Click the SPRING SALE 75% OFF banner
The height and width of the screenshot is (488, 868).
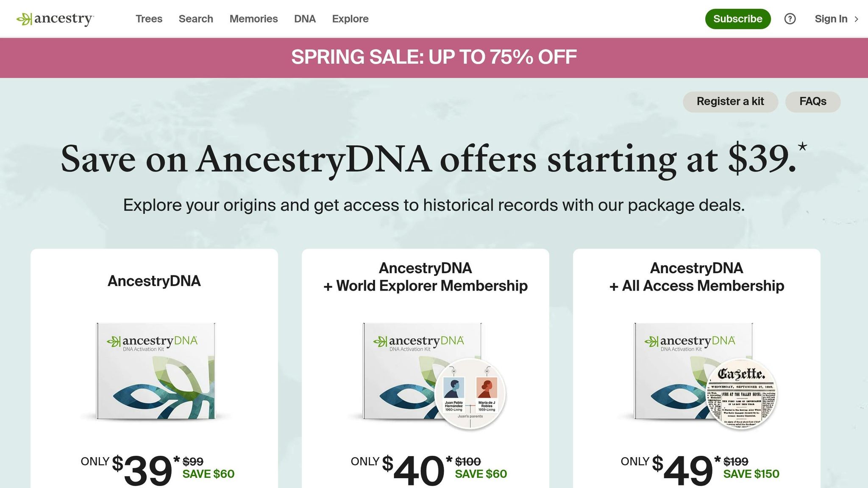coord(434,56)
